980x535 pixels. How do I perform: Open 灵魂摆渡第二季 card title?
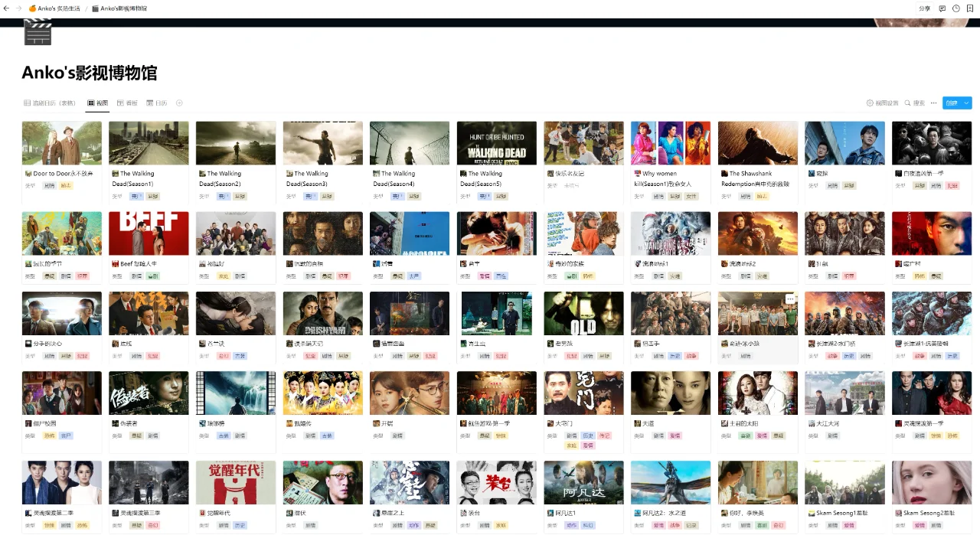coord(54,513)
